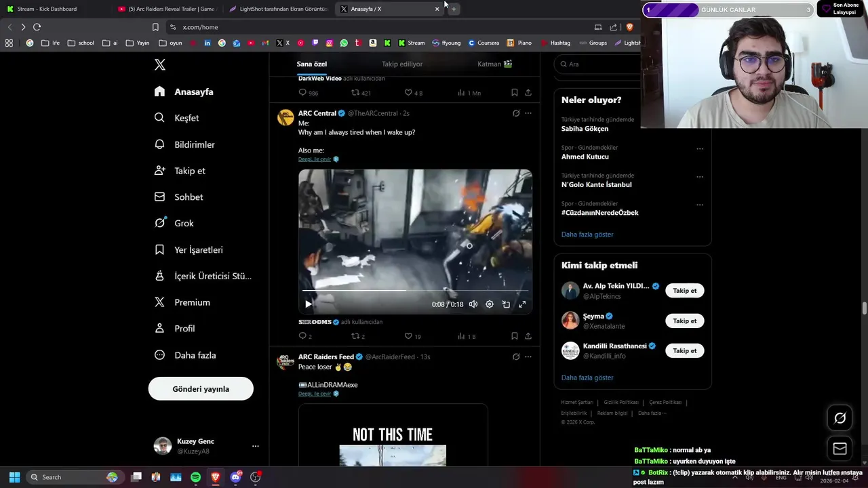
Task: View analytics of ARC Central post
Action: pyautogui.click(x=461, y=336)
